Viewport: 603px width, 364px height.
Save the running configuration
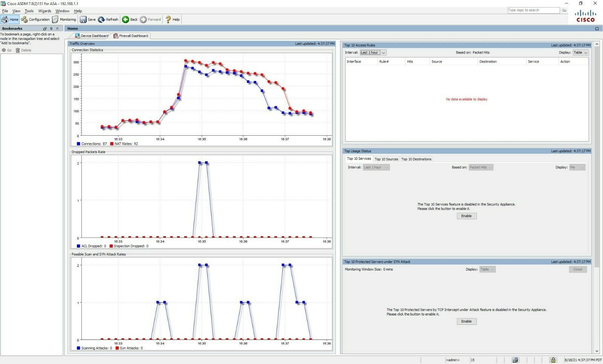[x=88, y=20]
